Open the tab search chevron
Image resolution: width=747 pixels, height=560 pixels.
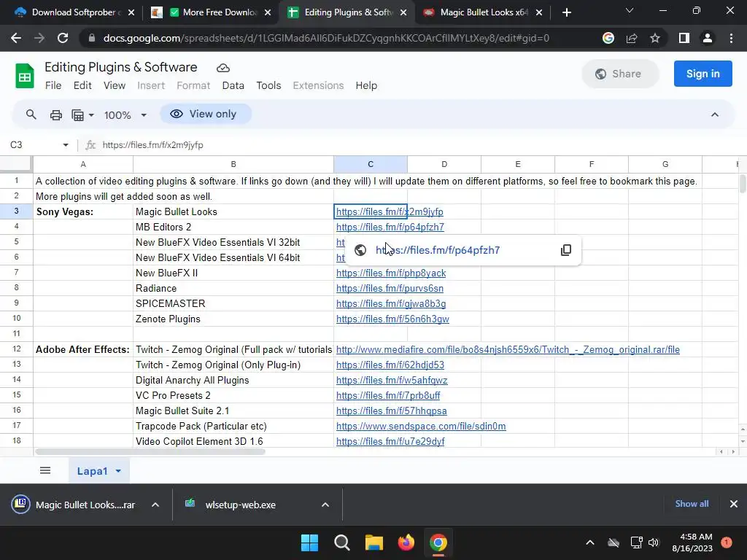pyautogui.click(x=630, y=10)
